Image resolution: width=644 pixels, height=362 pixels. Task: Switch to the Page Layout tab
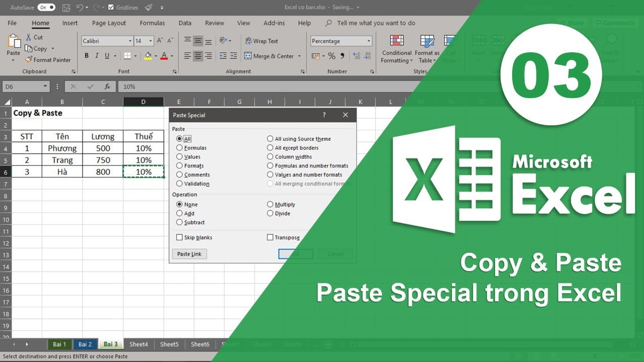[x=109, y=23]
